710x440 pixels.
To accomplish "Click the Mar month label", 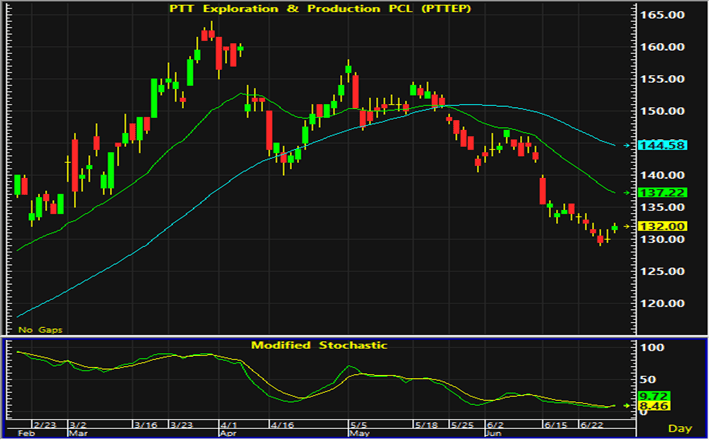I will coord(78,434).
